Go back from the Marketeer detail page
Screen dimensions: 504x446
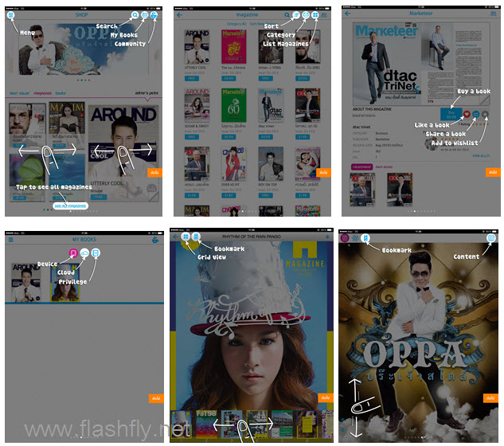pos(348,15)
